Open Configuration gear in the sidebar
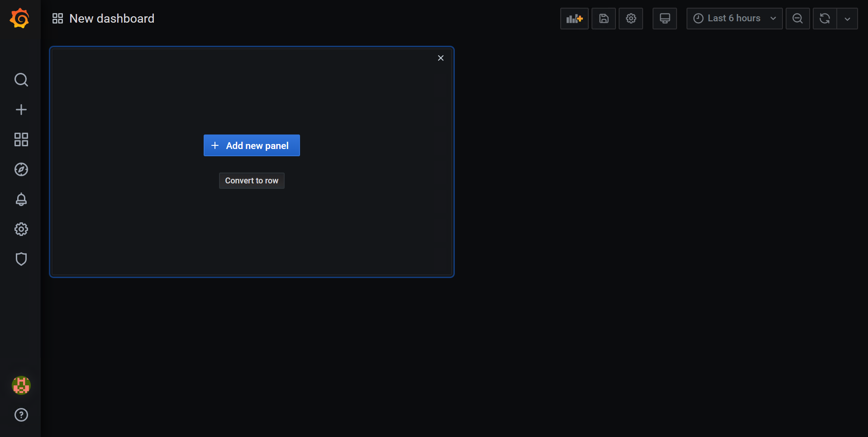The height and width of the screenshot is (437, 868). pos(21,229)
